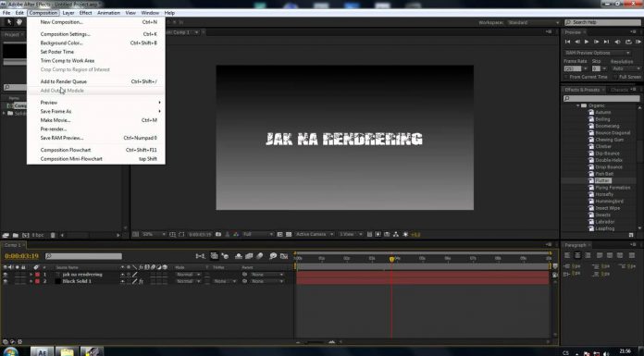Switch to the Character panel tab
Image resolution: width=644 pixels, height=356 pixels.
pos(619,90)
